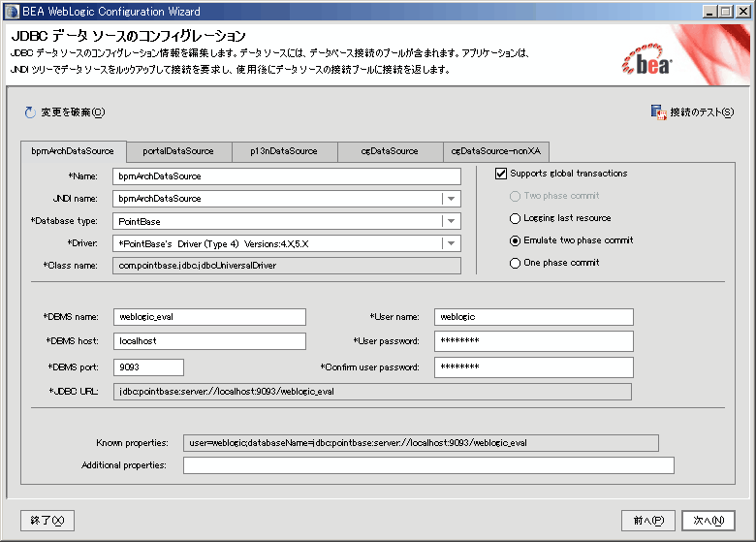Image resolution: width=756 pixels, height=542 pixels.
Task: Open the JNDI name dropdown
Action: pos(452,199)
